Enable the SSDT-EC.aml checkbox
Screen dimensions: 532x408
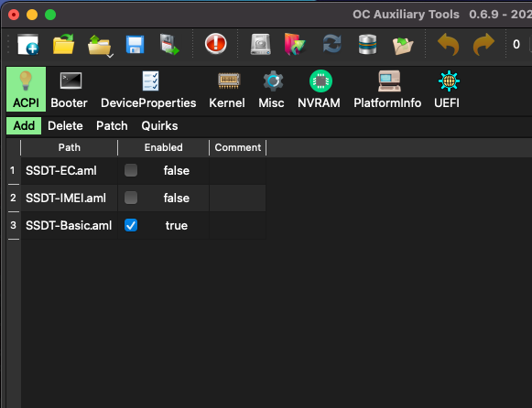pos(131,170)
